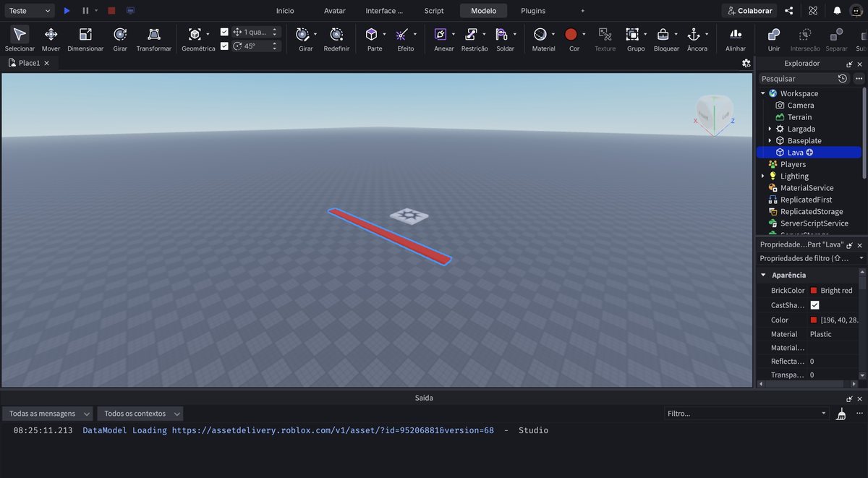The height and width of the screenshot is (478, 868).
Task: Open the Efeito tool
Action: 402,34
